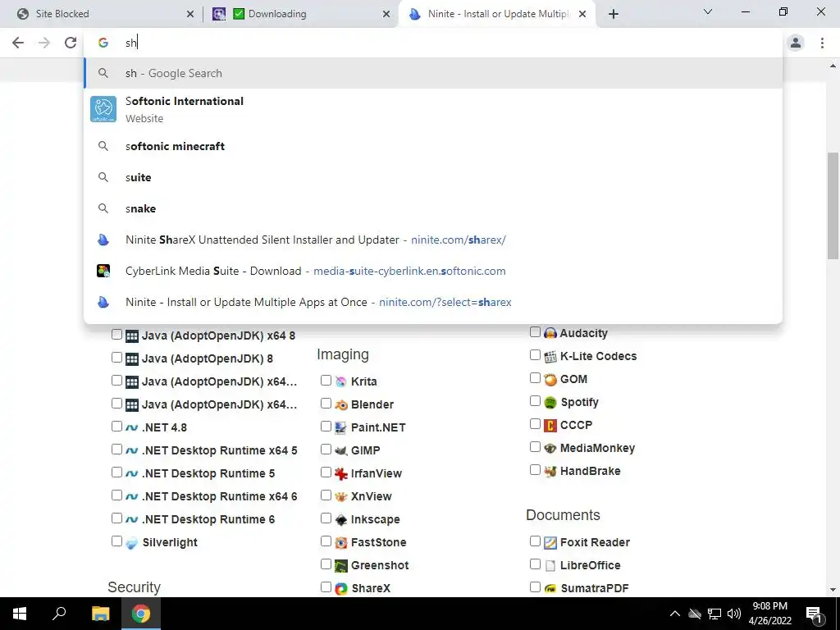Open the Chrome three-dot menu

tap(822, 43)
